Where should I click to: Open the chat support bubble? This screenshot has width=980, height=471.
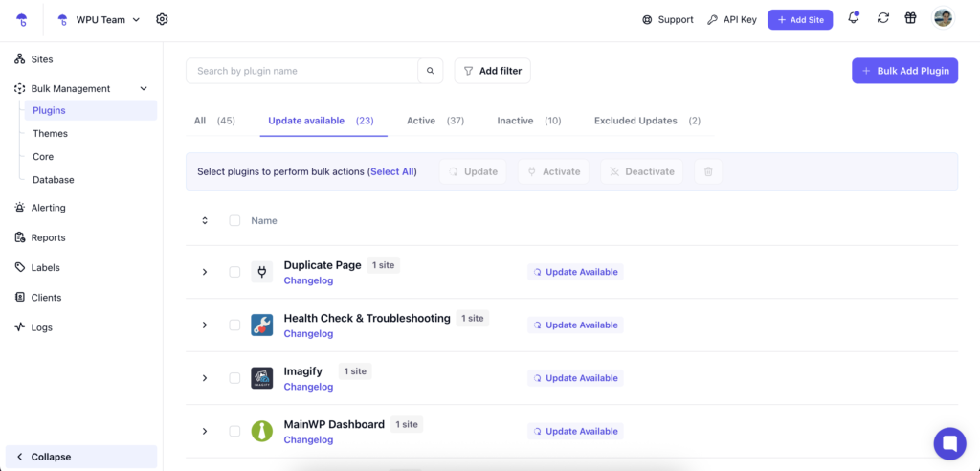click(x=949, y=443)
